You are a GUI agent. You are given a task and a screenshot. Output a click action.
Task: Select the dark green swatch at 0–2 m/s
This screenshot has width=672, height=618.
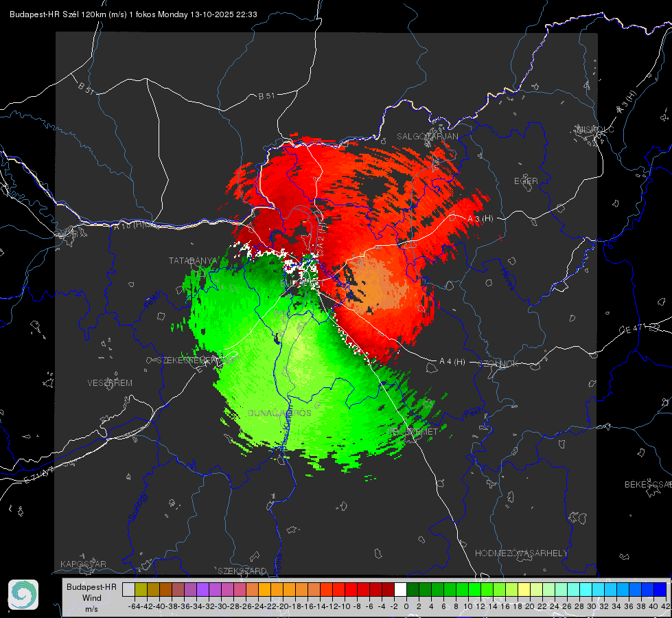click(413, 590)
